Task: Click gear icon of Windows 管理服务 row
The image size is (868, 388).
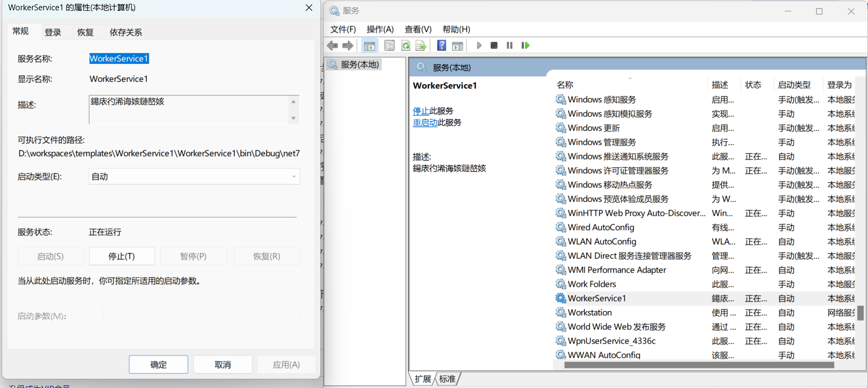Action: pyautogui.click(x=561, y=142)
